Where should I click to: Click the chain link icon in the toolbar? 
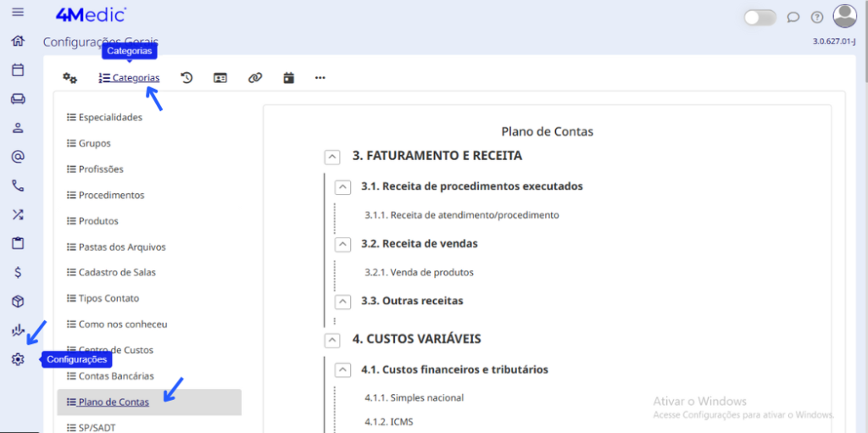tap(254, 78)
